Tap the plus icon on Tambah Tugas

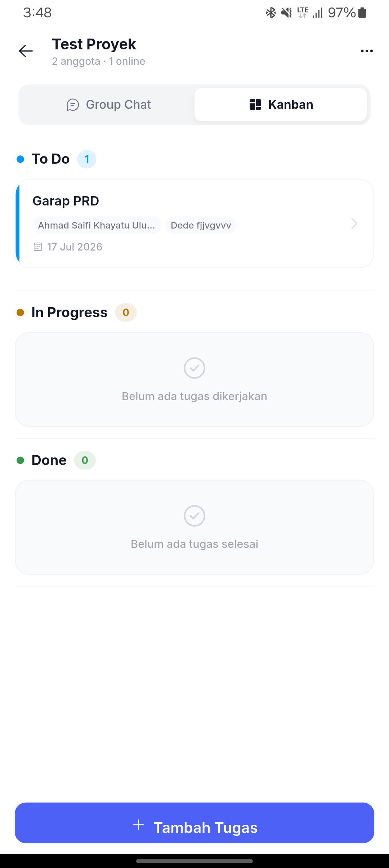click(138, 825)
